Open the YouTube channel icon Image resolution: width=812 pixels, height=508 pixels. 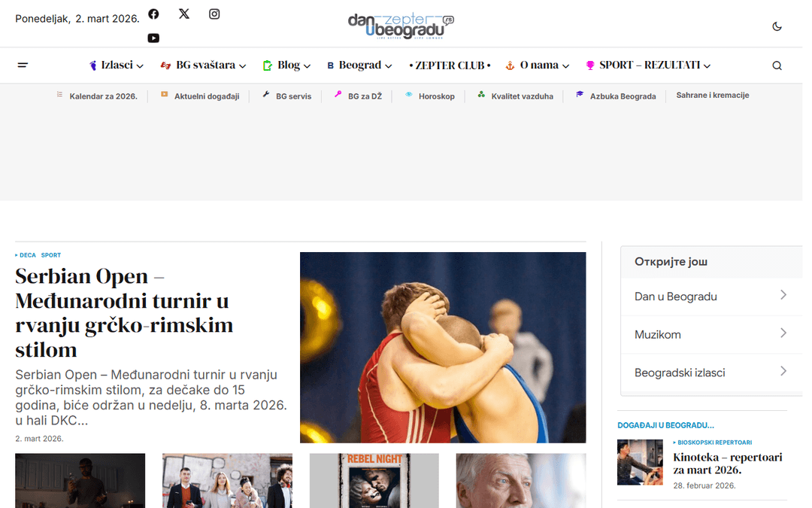[x=153, y=38]
